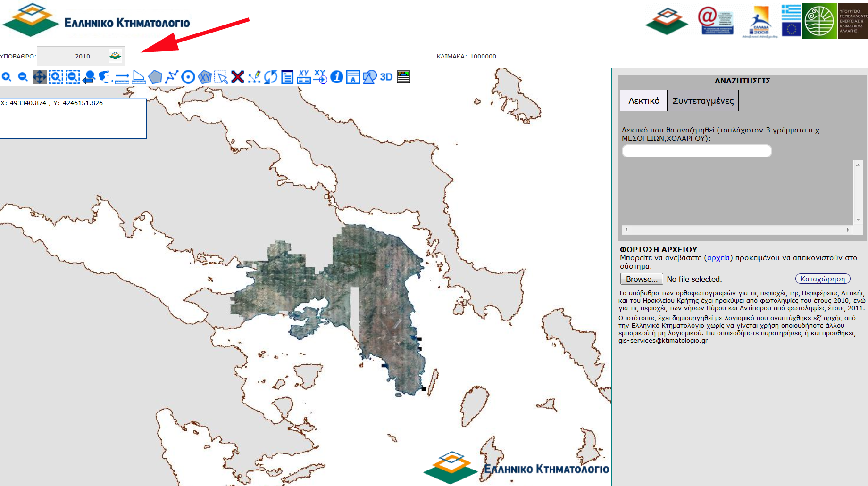Click the full extent Greece map icon
This screenshot has height=486, width=868.
pos(105,77)
